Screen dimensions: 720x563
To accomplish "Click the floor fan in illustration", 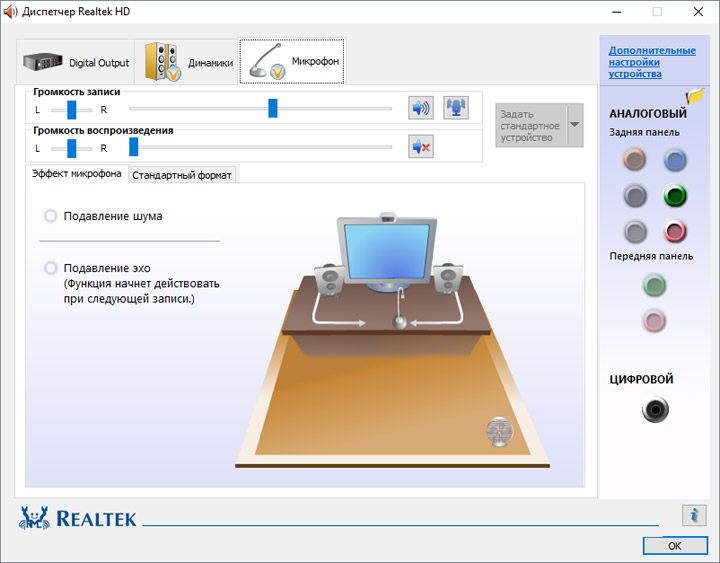I will [x=499, y=432].
